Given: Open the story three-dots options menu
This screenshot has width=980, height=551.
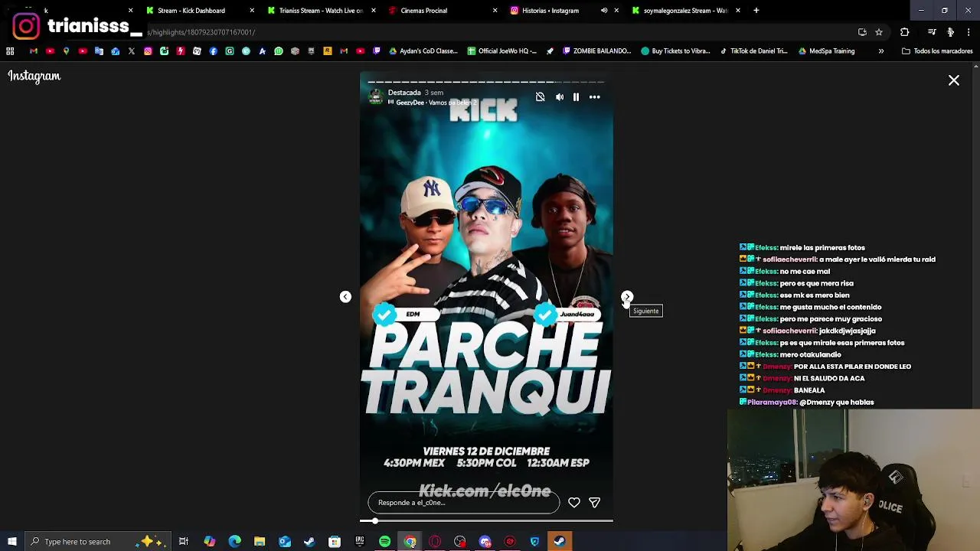Looking at the screenshot, I should pos(594,97).
